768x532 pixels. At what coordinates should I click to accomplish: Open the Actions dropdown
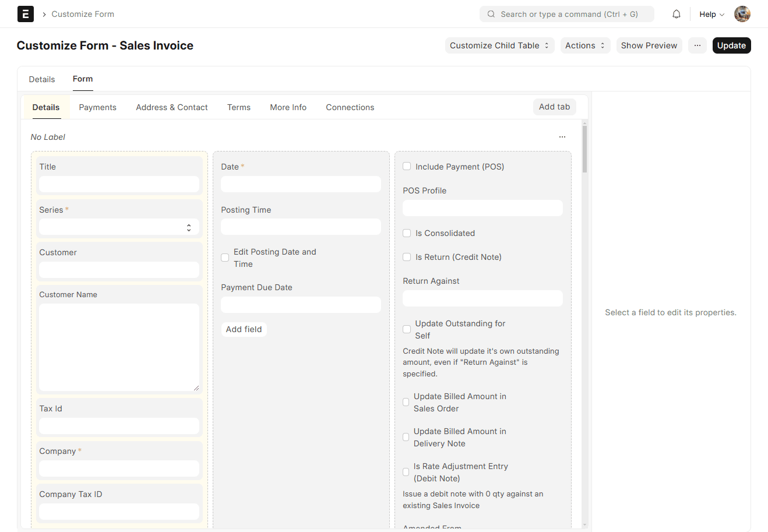click(x=585, y=45)
